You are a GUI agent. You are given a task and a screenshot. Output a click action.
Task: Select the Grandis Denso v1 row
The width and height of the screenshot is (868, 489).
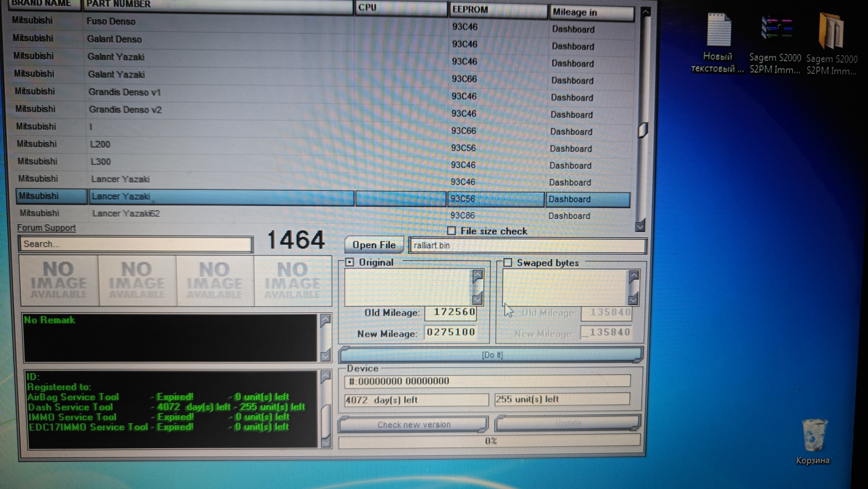click(321, 94)
